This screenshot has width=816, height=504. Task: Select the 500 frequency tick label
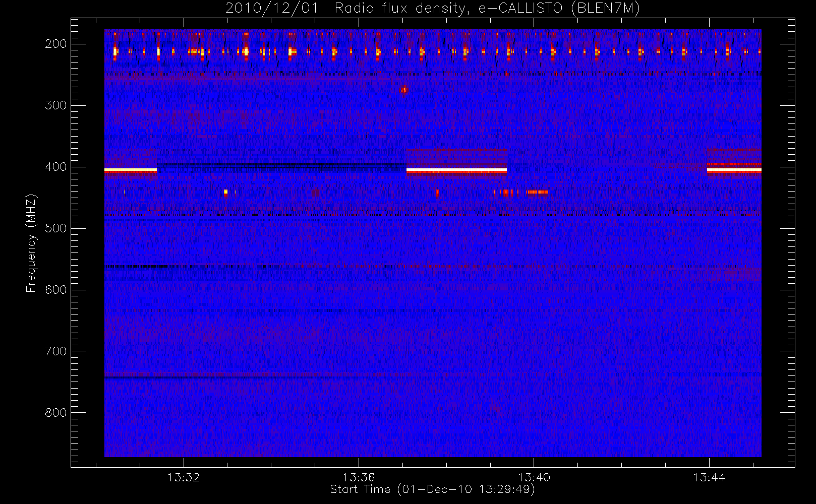[56, 228]
